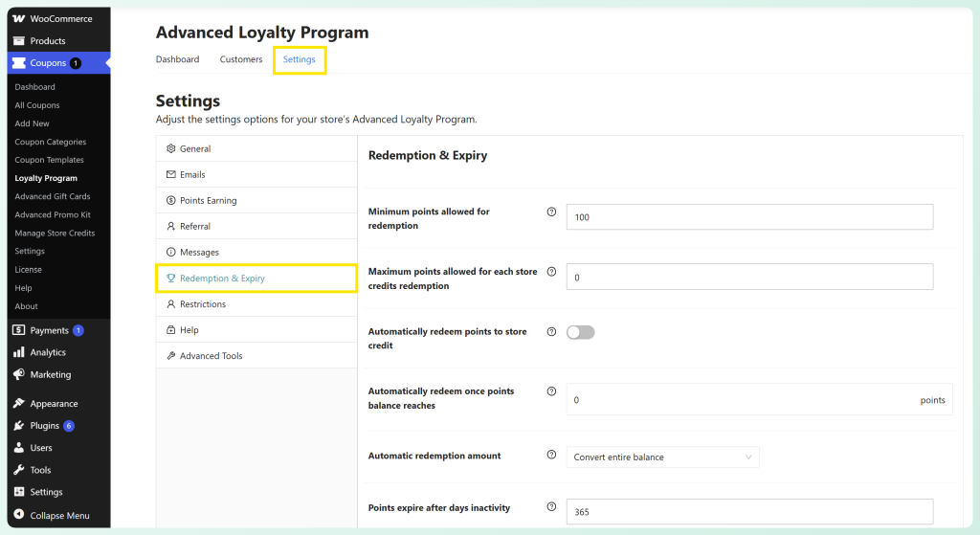The width and height of the screenshot is (980, 535).
Task: Open Coupon Templates link
Action: [x=50, y=160]
